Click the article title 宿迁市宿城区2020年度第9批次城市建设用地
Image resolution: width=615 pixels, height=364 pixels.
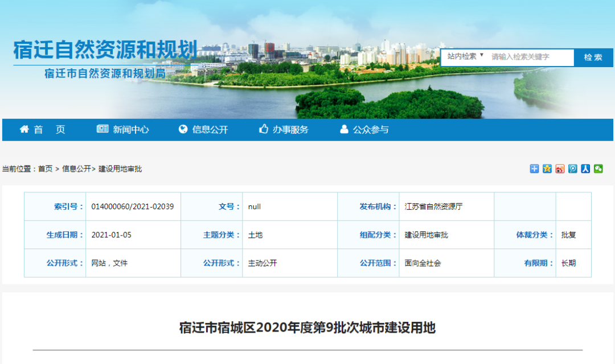pos(307,327)
